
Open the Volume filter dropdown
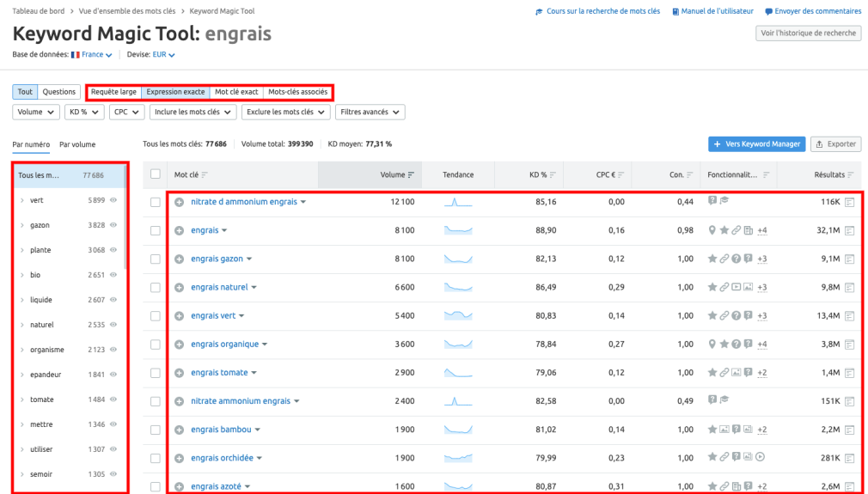click(x=36, y=112)
